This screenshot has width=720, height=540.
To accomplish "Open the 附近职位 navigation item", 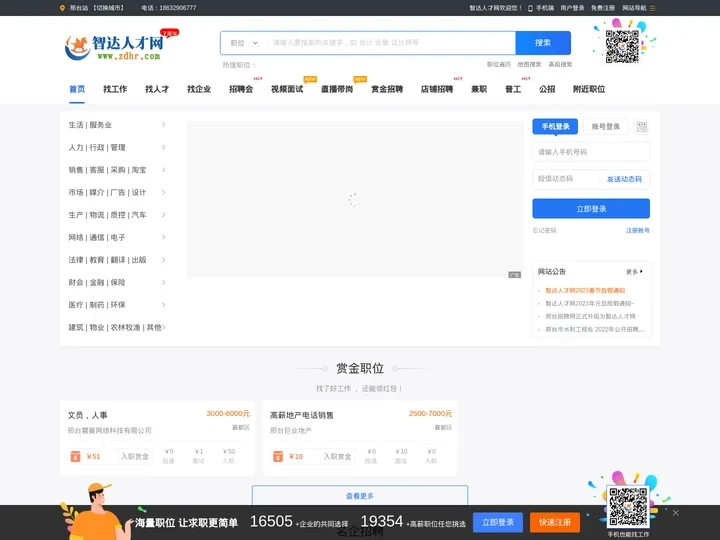I will click(589, 89).
